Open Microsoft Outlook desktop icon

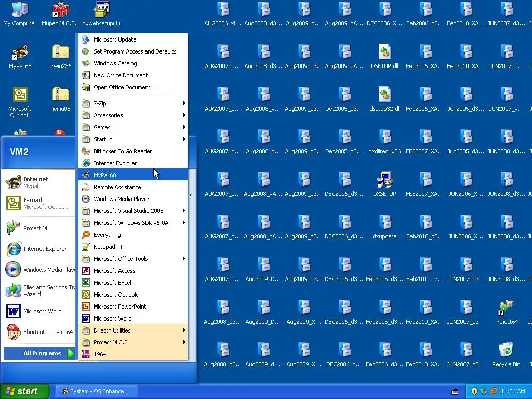(x=20, y=102)
